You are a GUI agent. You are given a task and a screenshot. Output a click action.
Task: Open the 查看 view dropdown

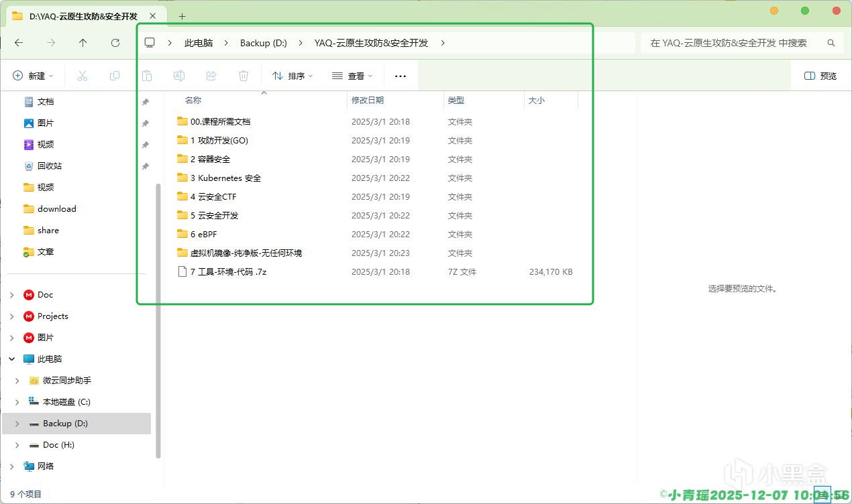352,76
